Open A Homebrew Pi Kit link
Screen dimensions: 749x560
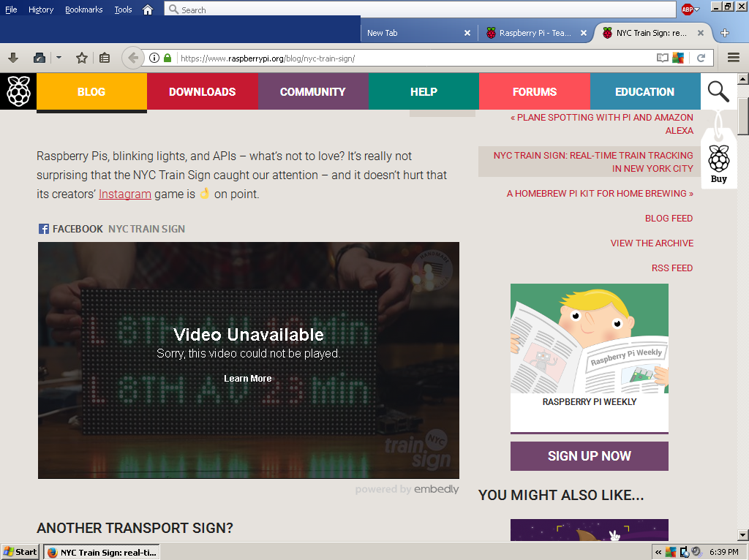tap(600, 193)
